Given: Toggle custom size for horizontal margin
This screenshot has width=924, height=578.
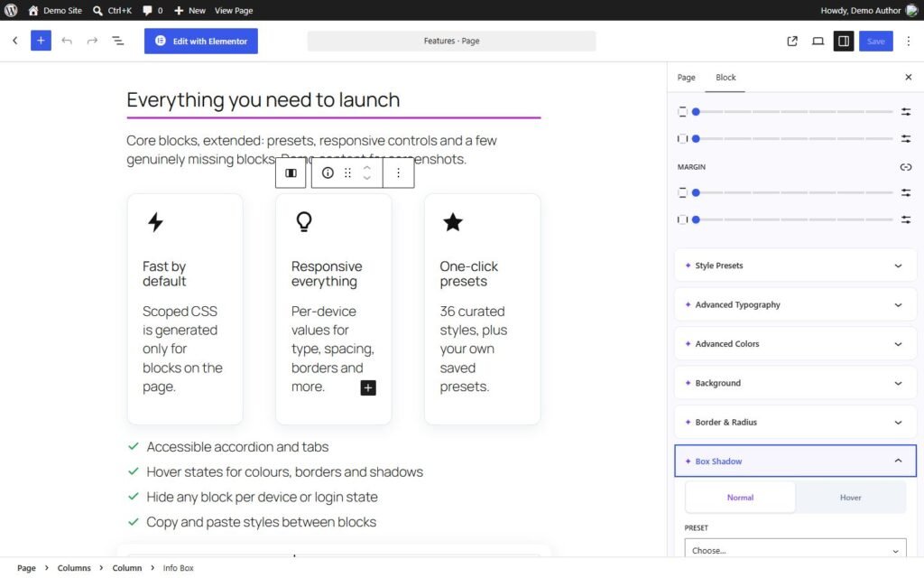Looking at the screenshot, I should point(906,219).
